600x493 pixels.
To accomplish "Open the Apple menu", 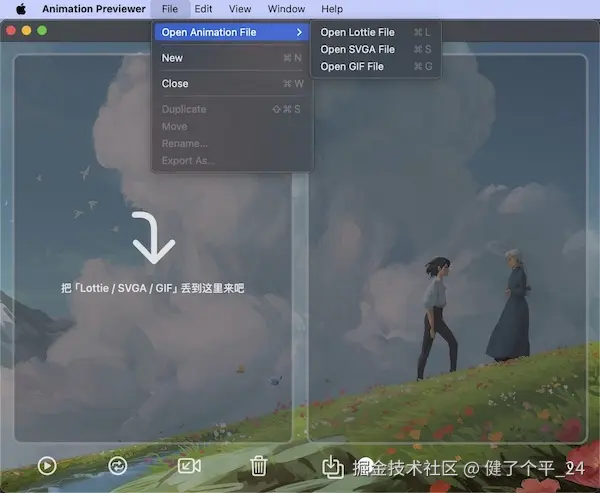I will [x=21, y=9].
